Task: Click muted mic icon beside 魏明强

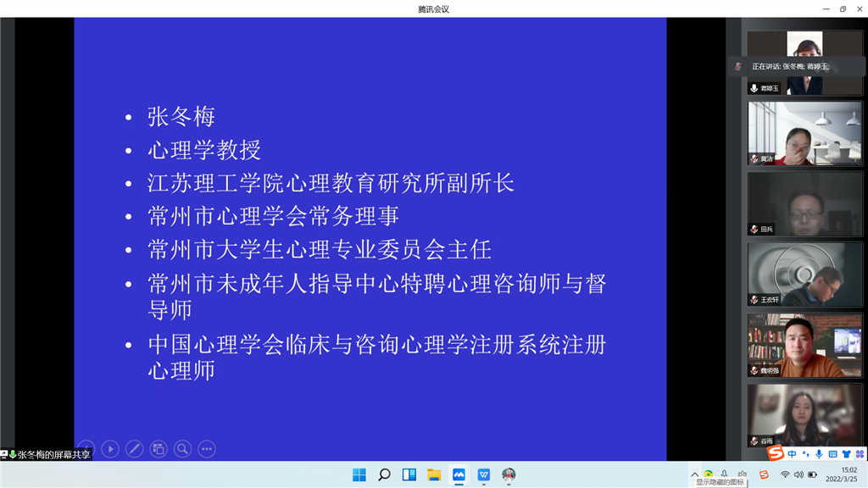Action: coord(754,371)
